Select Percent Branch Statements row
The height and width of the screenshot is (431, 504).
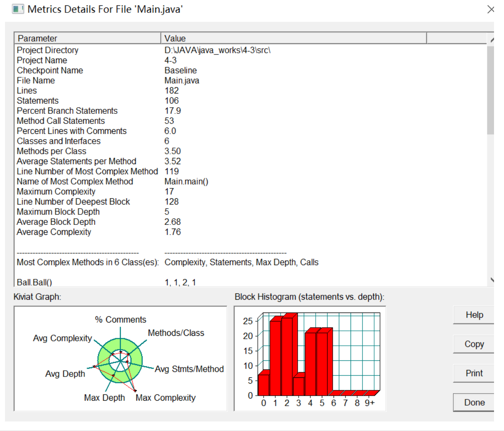[x=250, y=111]
